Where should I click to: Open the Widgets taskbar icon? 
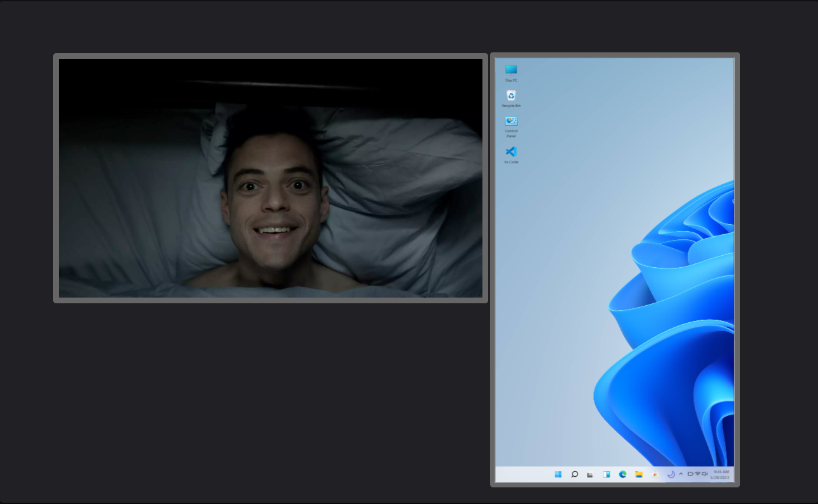point(607,474)
